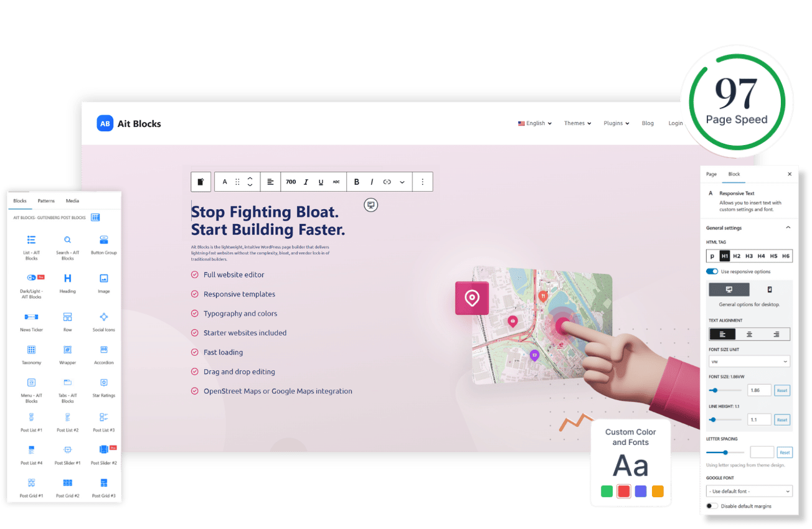
Task: Click the Line Height value input field
Action: 759,419
